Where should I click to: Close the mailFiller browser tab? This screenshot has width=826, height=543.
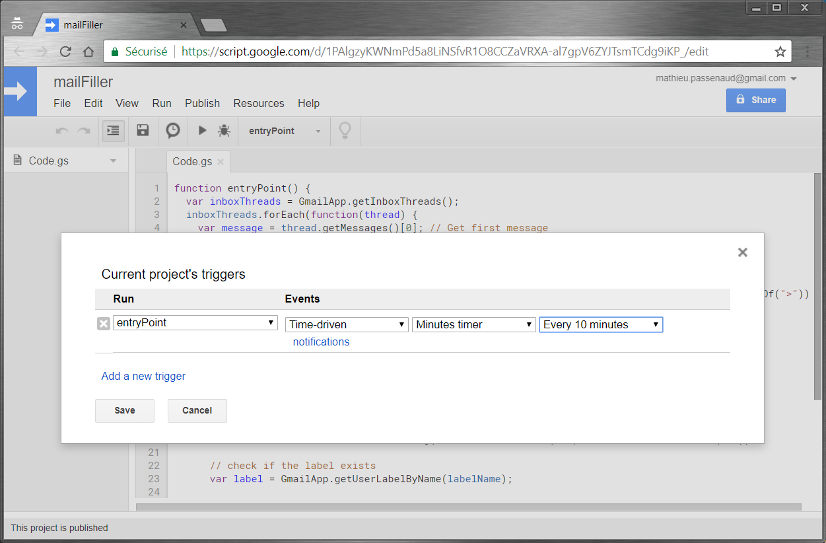pyautogui.click(x=183, y=25)
